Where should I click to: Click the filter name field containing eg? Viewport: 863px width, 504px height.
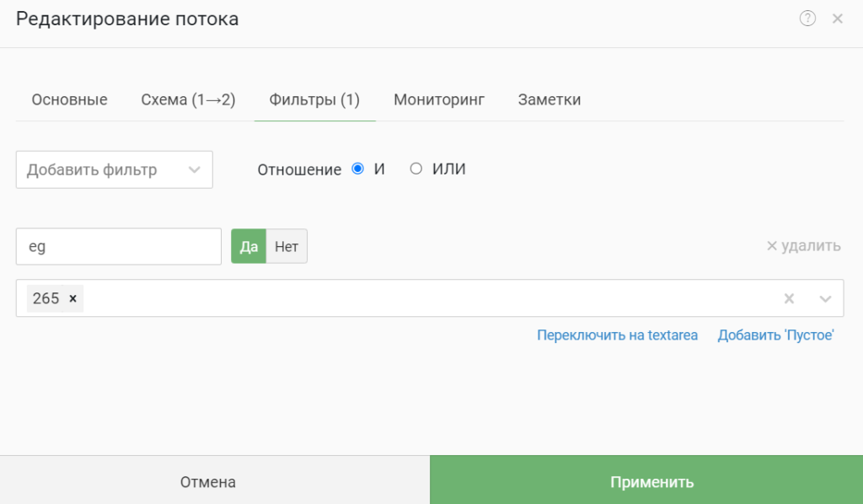119,246
